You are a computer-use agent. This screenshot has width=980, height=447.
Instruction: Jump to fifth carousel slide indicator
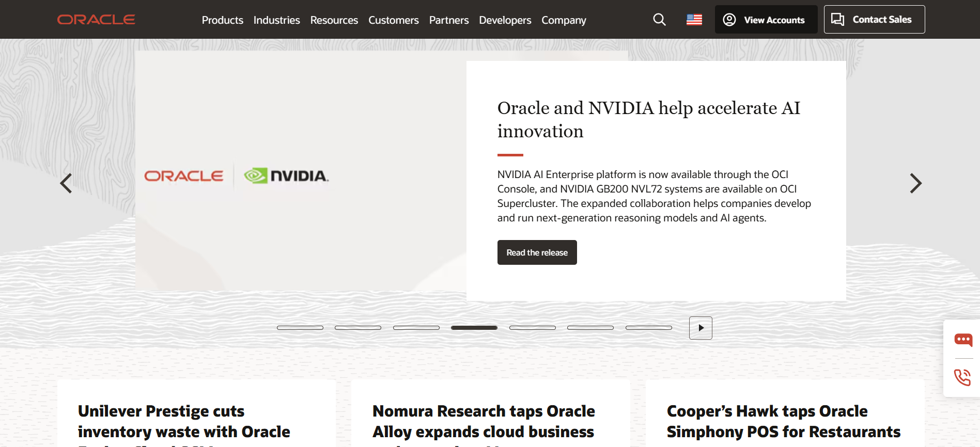coord(533,328)
